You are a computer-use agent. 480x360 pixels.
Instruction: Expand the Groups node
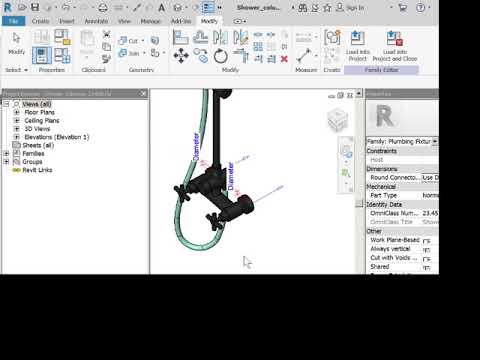tap(6, 162)
